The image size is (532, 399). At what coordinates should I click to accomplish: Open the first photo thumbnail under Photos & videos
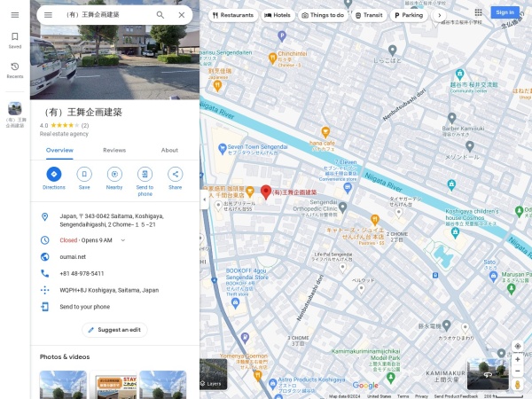click(x=63, y=385)
